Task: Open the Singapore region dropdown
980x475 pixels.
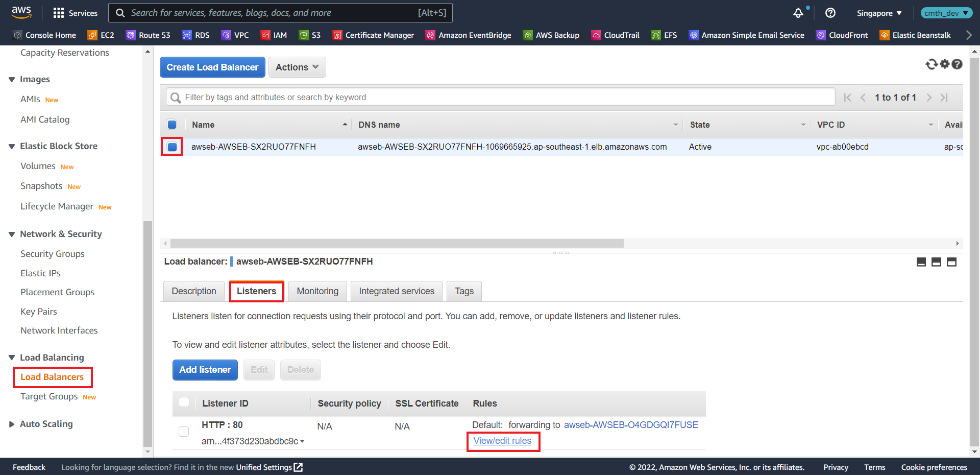Action: tap(878, 13)
